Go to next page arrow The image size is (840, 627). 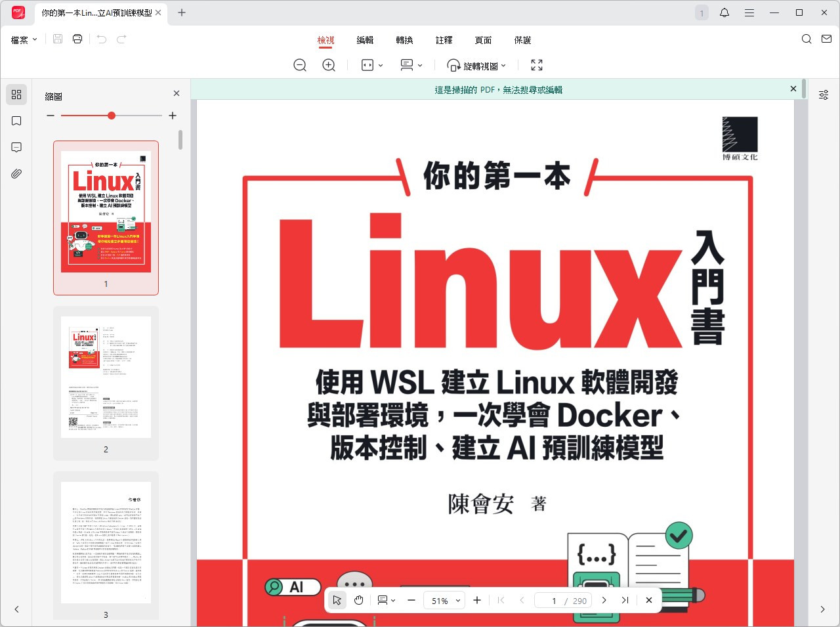[x=604, y=600]
